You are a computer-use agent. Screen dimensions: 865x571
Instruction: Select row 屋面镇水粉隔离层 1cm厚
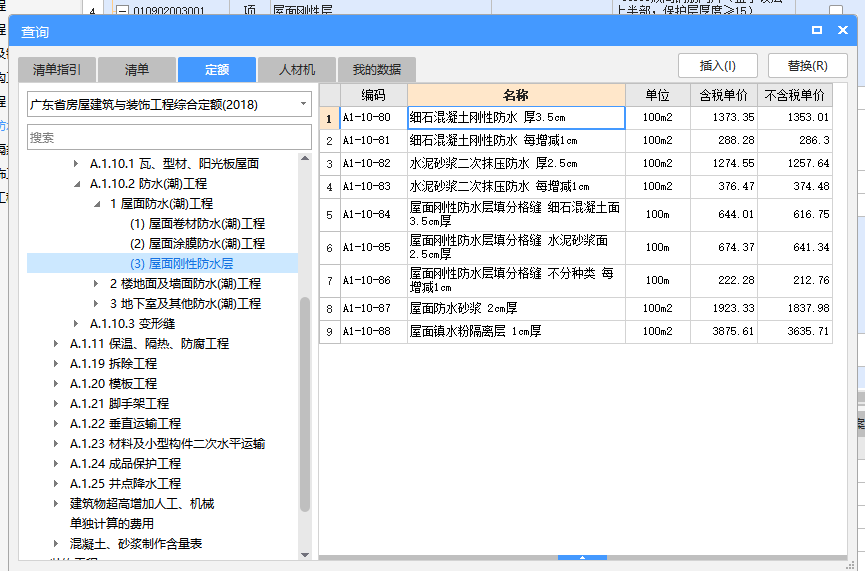pos(575,332)
